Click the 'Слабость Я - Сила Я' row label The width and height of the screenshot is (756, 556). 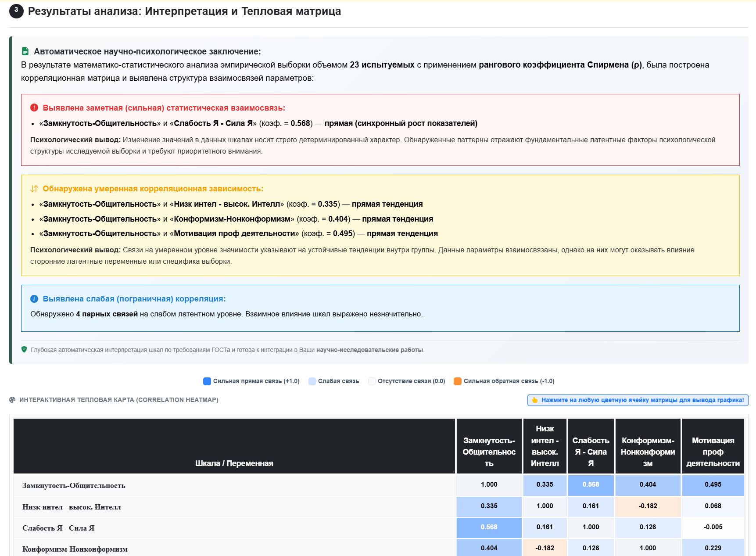pos(58,528)
